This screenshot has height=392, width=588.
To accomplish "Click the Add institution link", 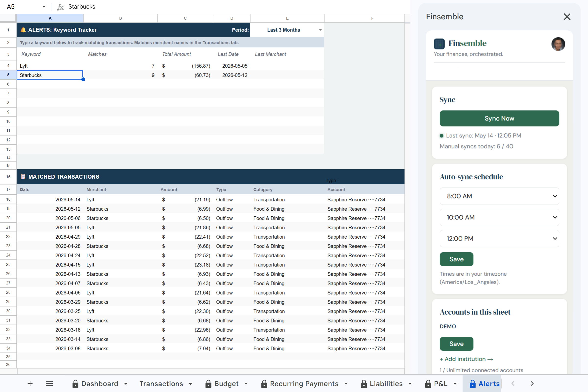I will (x=466, y=359).
